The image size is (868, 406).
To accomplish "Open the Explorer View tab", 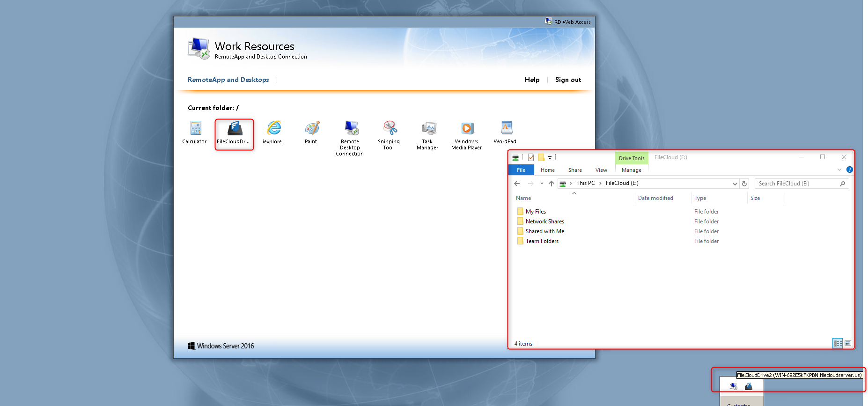I will click(x=601, y=170).
